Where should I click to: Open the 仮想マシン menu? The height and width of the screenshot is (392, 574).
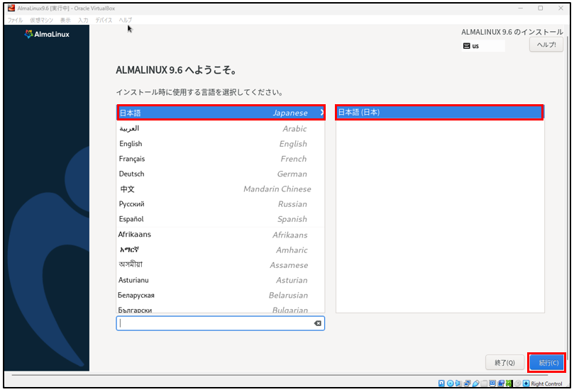click(x=40, y=20)
